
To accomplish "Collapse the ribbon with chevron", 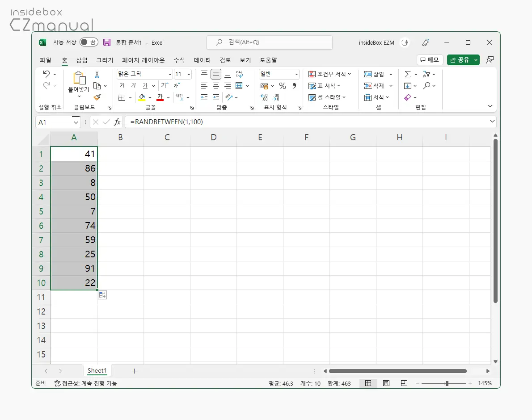I will (x=490, y=106).
